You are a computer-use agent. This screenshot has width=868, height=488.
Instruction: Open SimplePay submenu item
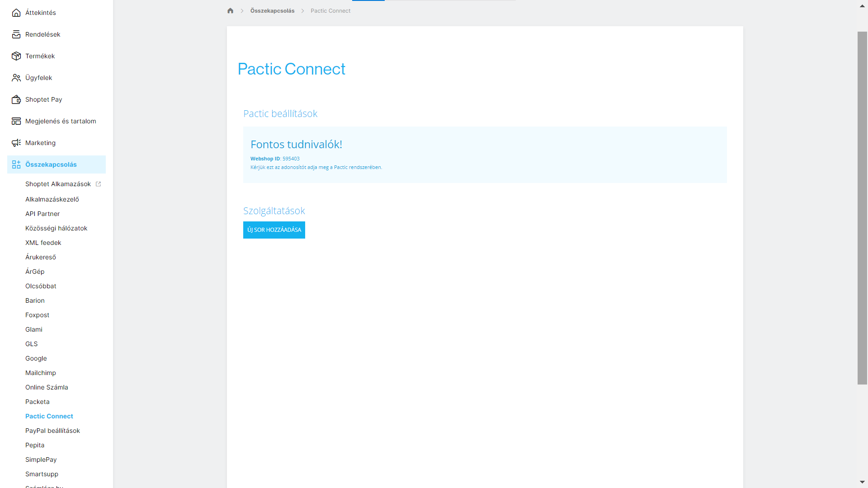click(41, 460)
